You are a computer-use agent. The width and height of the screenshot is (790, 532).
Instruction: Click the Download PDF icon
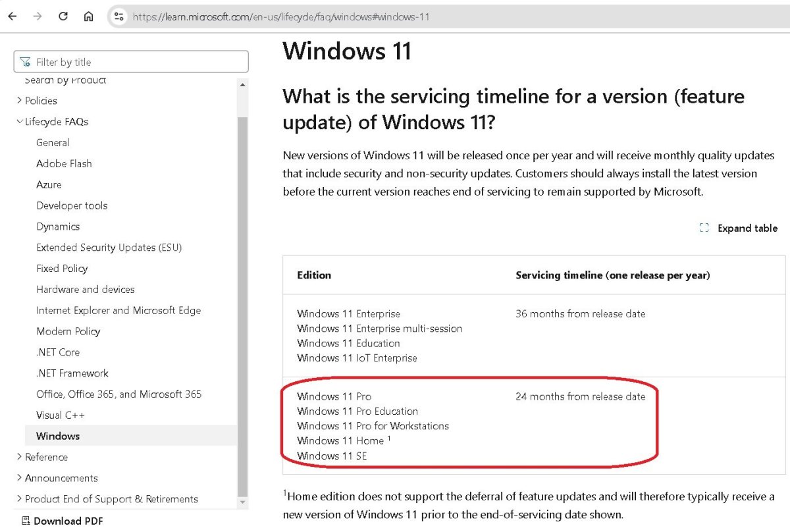click(x=26, y=521)
